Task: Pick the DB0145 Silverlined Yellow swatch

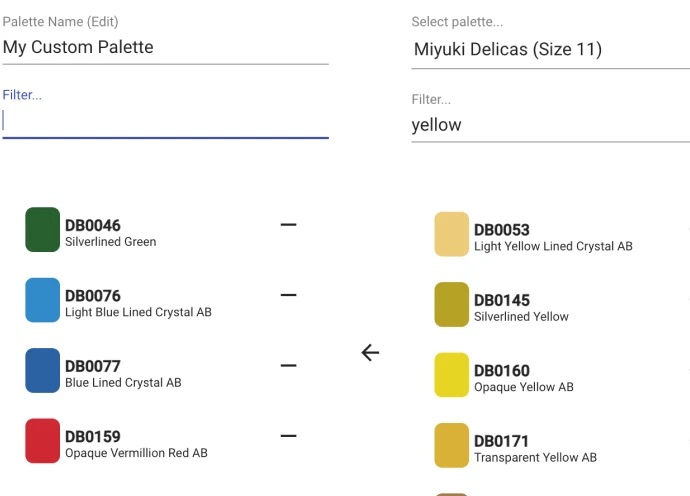Action: (451, 305)
